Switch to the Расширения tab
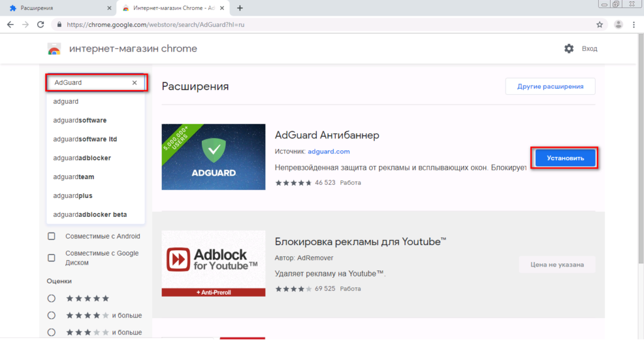The height and width of the screenshot is (362, 644). point(60,8)
